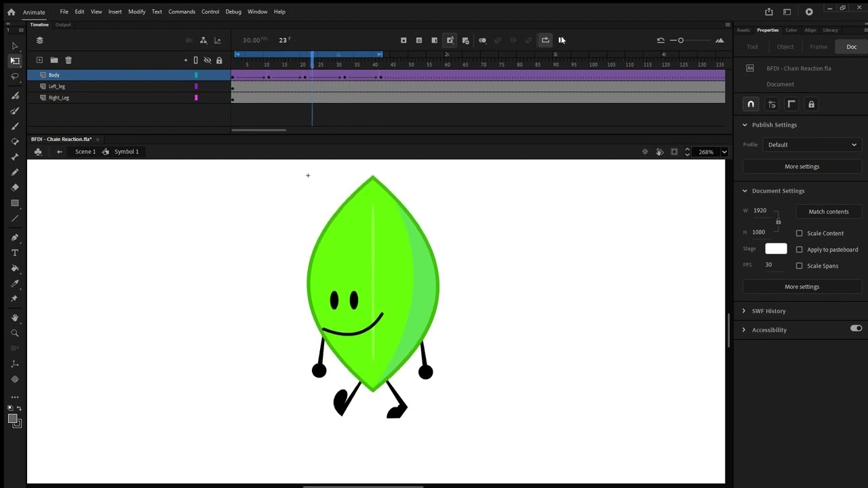The image size is (868, 488).
Task: Go back to Scene 1 arrow
Action: click(x=60, y=152)
